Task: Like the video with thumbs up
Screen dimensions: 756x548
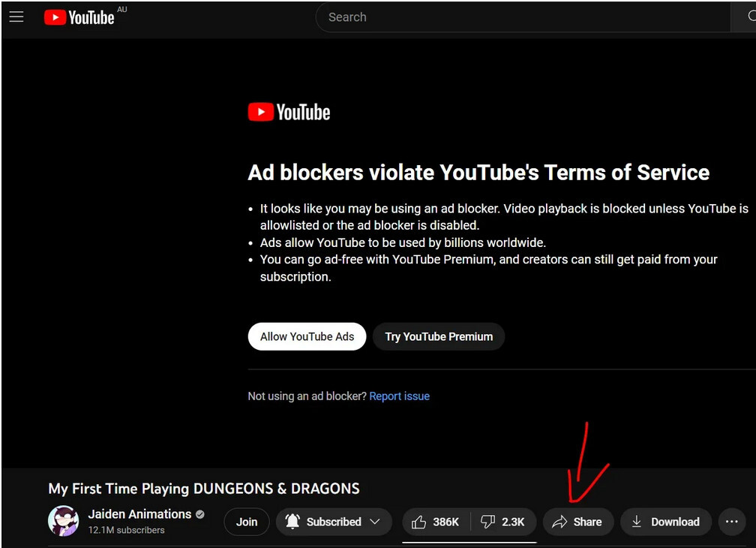Action: (x=436, y=522)
